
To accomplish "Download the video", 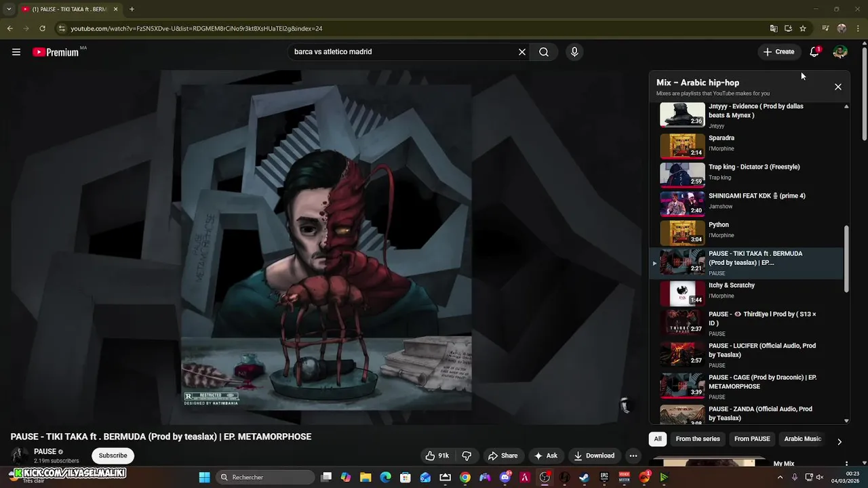I will click(x=594, y=455).
